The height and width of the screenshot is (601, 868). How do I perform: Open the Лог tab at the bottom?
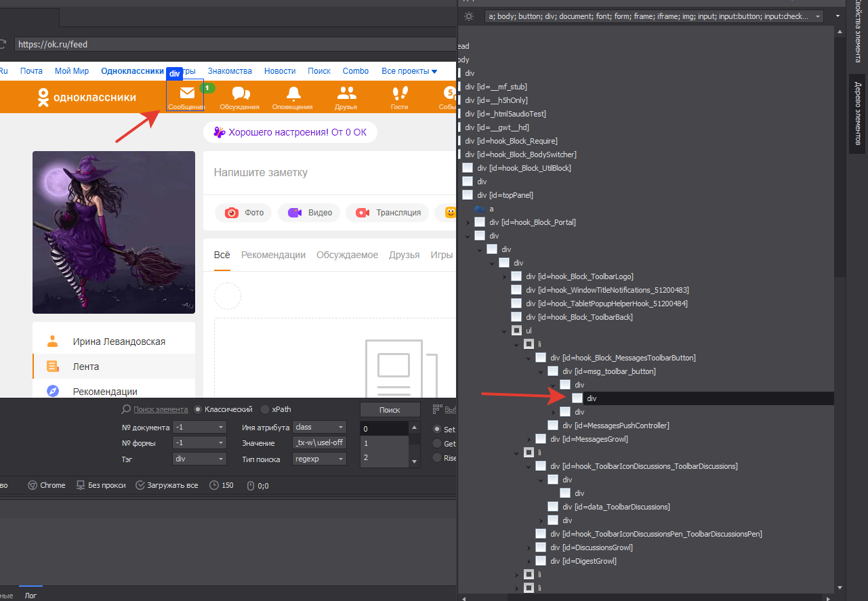pos(30,596)
